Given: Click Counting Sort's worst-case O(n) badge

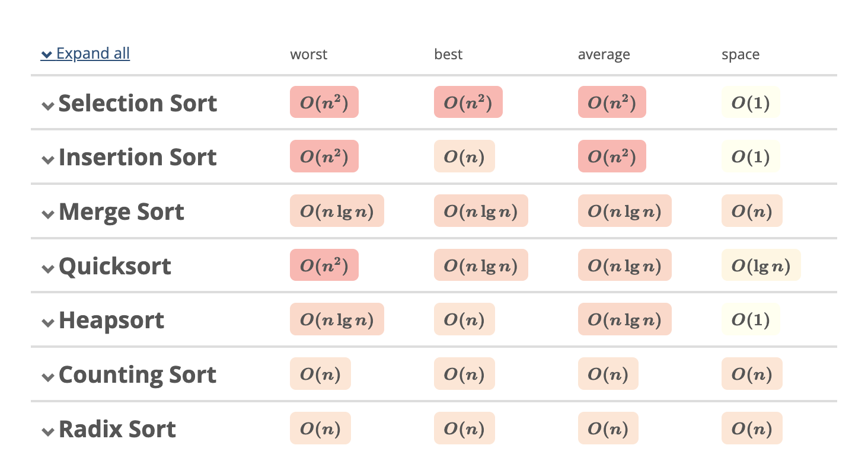Looking at the screenshot, I should (320, 374).
